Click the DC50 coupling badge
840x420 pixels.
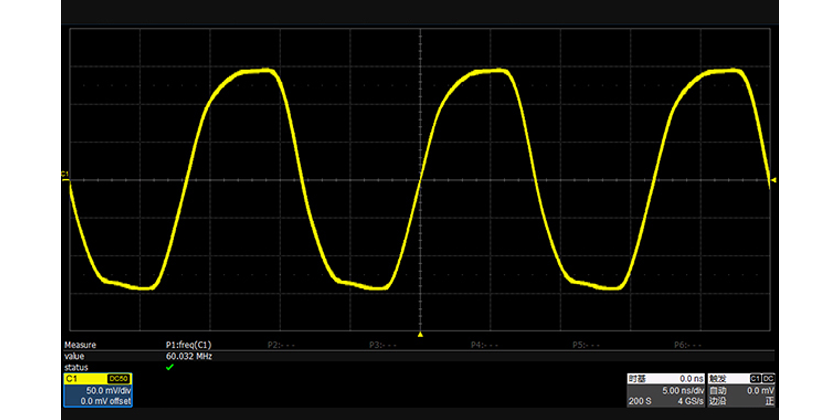(118, 379)
